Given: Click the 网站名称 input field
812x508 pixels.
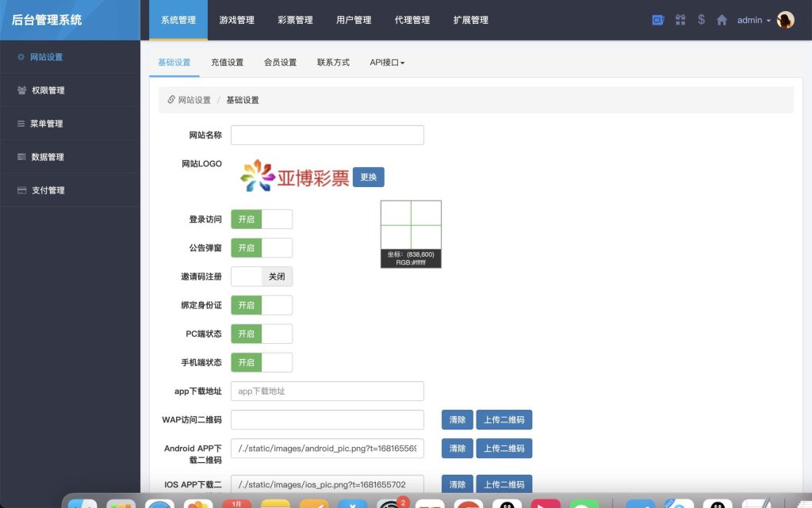Looking at the screenshot, I should coord(327,135).
